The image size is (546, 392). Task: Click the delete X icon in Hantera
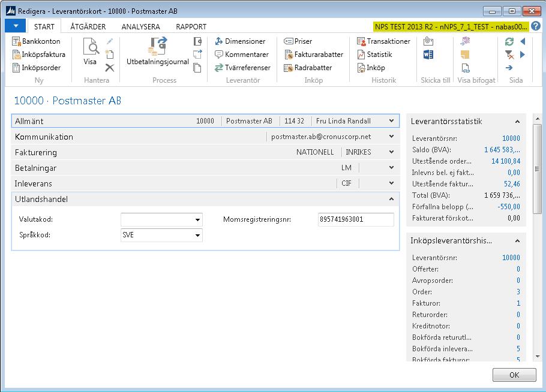(110, 68)
